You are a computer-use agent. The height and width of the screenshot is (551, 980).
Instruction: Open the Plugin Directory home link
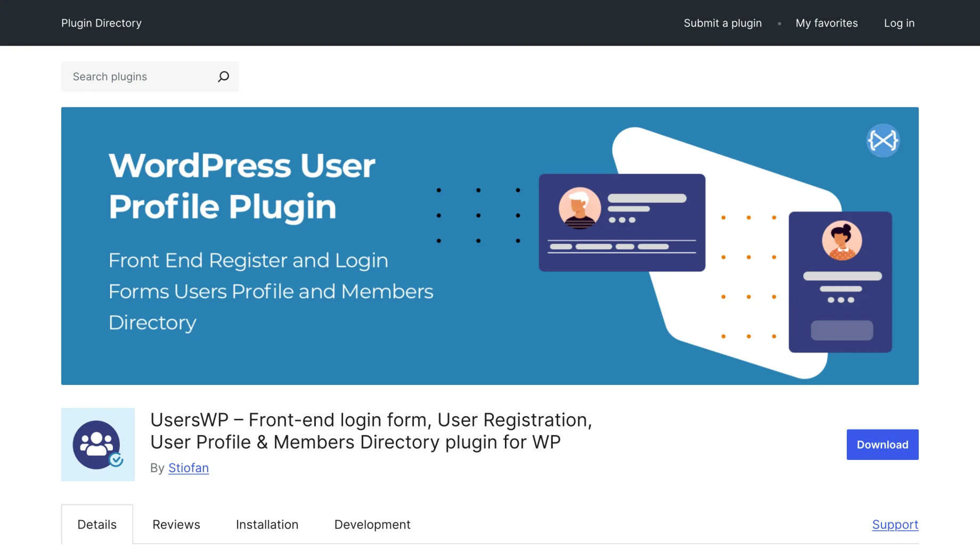pos(101,23)
